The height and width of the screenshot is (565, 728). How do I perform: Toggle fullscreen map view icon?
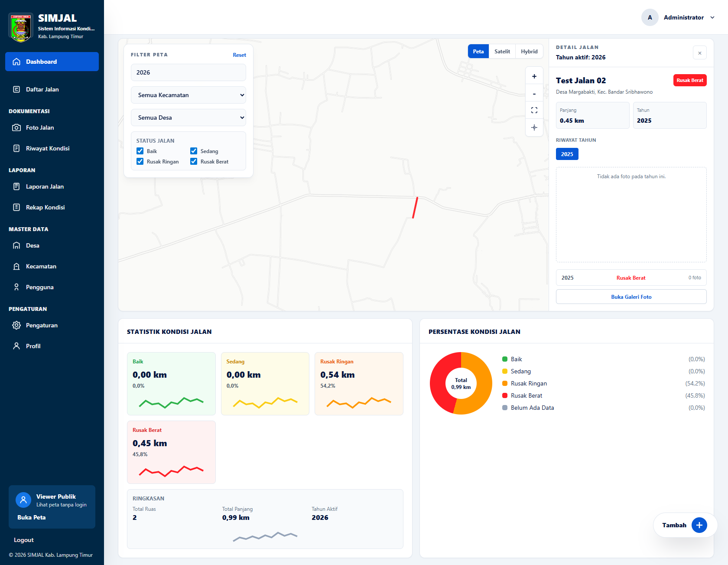pyautogui.click(x=534, y=110)
